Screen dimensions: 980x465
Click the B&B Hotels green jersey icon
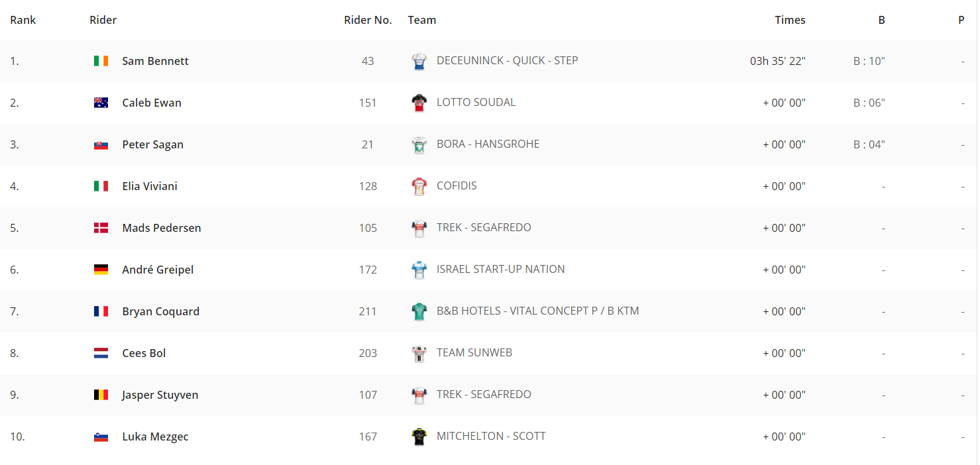(x=419, y=311)
